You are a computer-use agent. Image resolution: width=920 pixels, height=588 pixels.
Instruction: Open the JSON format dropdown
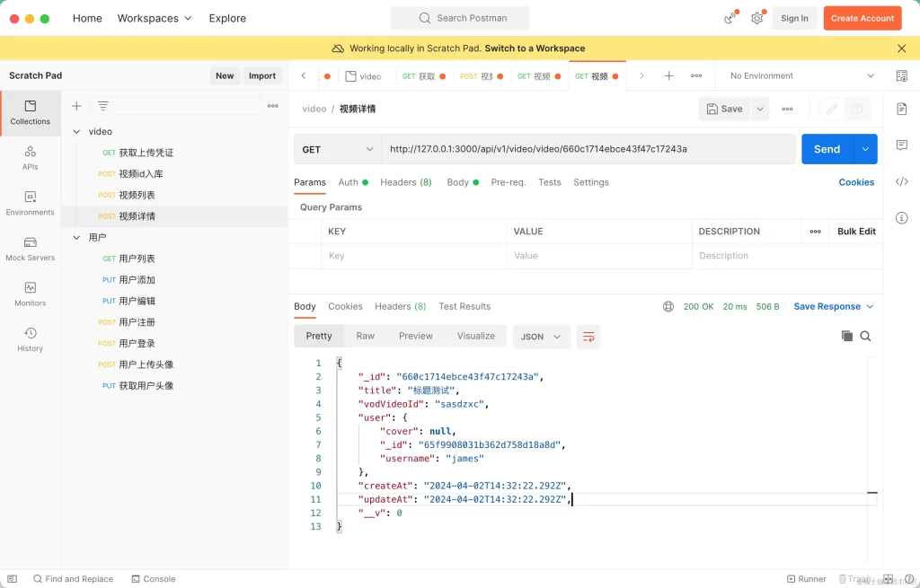(x=542, y=337)
